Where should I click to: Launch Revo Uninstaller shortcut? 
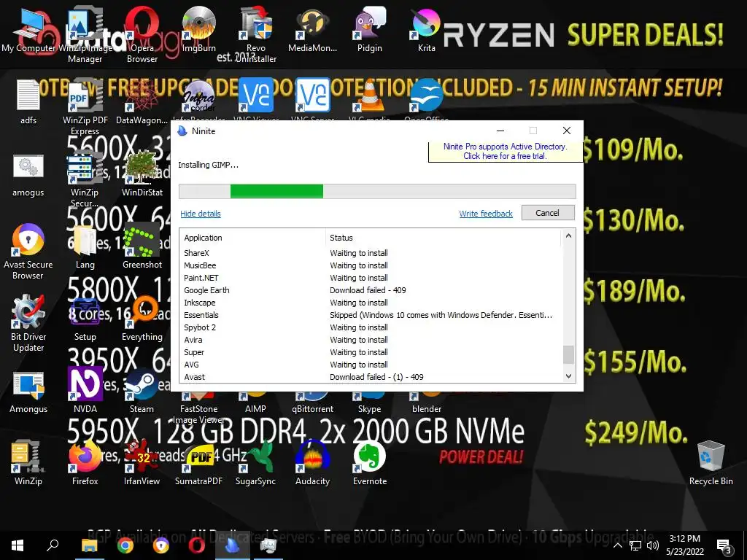pyautogui.click(x=256, y=34)
